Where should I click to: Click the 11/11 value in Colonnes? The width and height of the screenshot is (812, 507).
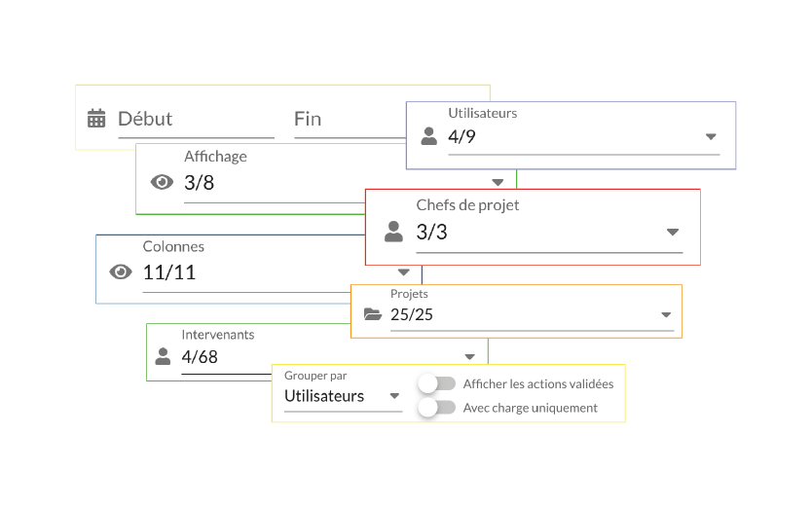click(169, 272)
